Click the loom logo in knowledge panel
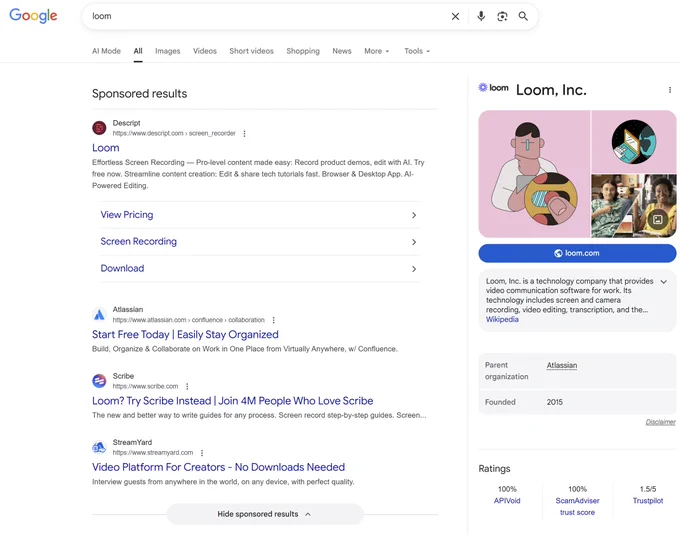The image size is (680, 535). [493, 88]
